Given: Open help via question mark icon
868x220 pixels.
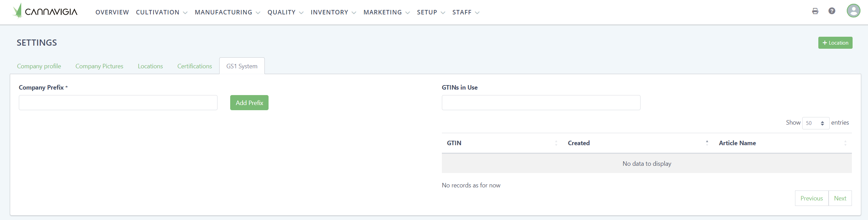Looking at the screenshot, I should click(x=832, y=11).
